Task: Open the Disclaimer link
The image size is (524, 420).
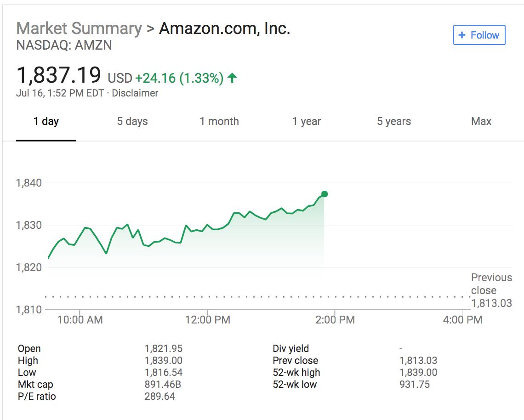Action: tap(135, 93)
